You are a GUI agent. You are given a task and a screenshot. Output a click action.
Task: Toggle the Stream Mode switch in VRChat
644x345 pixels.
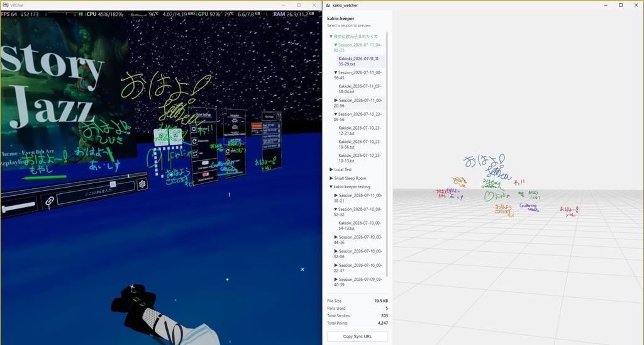205,175
